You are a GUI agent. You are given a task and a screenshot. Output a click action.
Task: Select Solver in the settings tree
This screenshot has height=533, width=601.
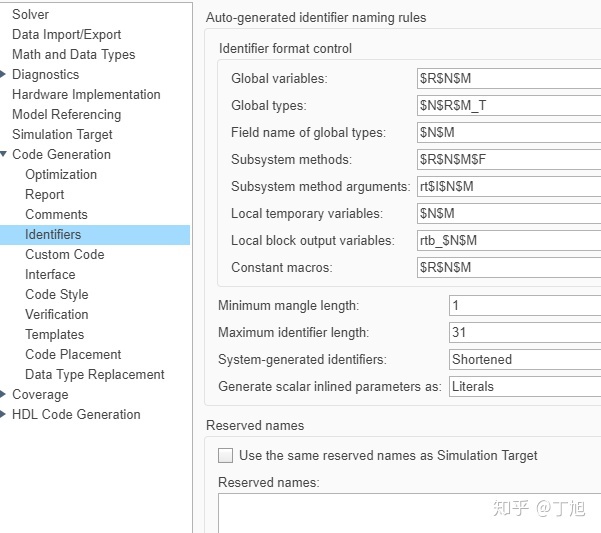[x=30, y=15]
